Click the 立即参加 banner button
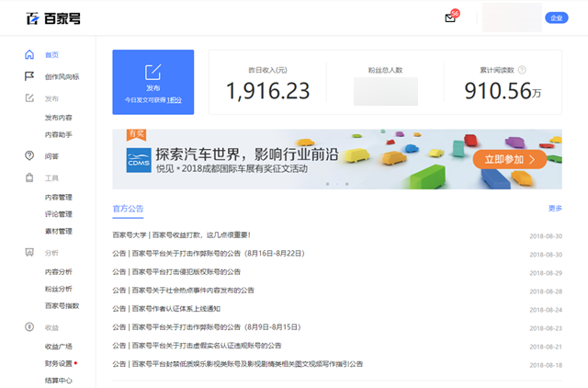Image resolution: width=588 pixels, height=388 pixels. [x=510, y=159]
